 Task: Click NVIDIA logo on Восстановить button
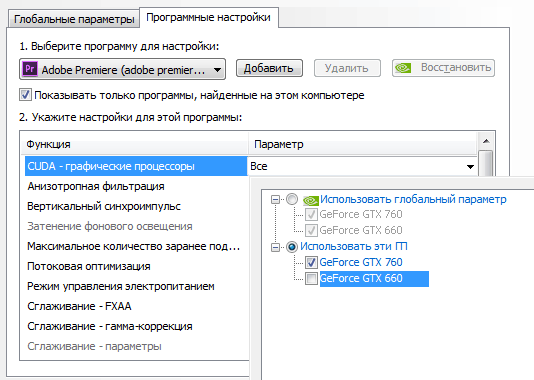pos(403,68)
